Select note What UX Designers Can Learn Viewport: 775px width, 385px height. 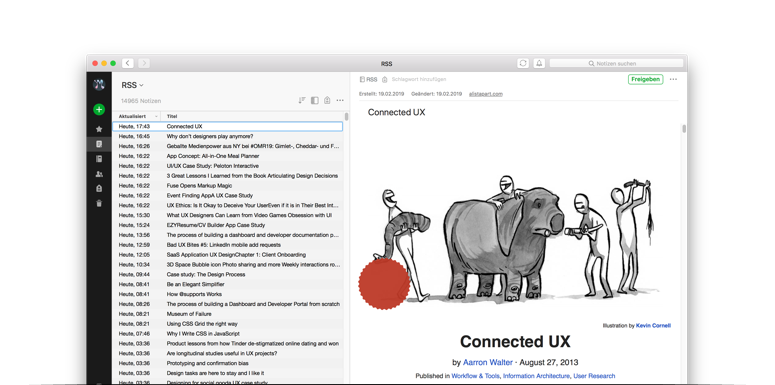point(227,215)
